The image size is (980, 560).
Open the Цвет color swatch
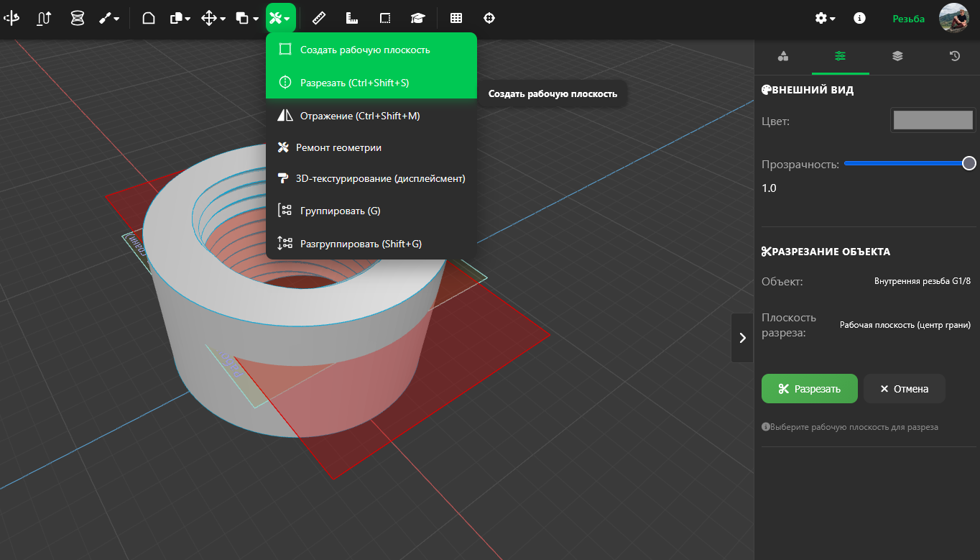pos(933,120)
